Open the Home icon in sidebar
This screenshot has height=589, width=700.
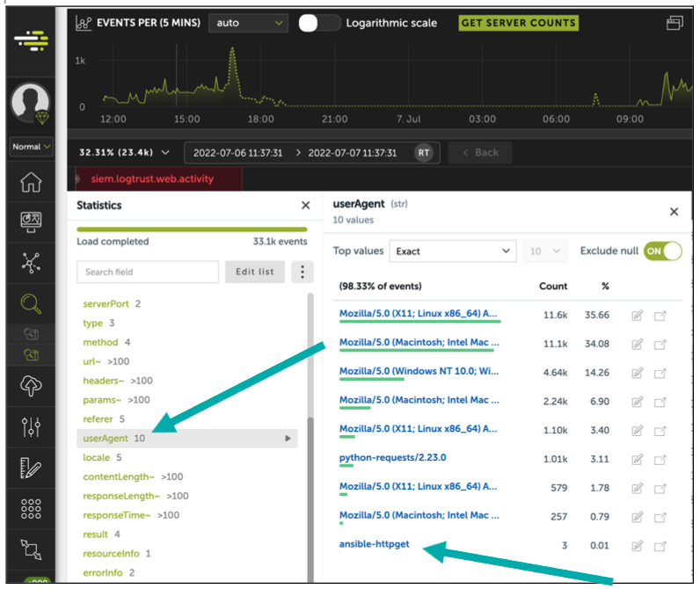[x=31, y=182]
